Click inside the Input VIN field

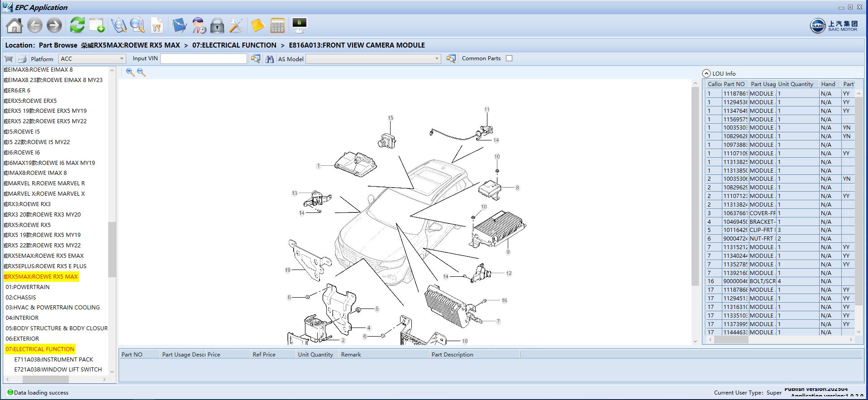coord(204,58)
